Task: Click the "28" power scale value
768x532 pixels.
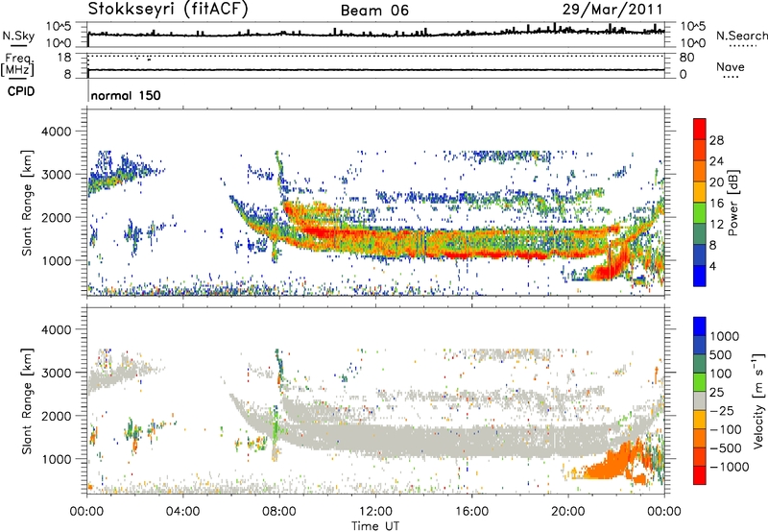Action: [x=716, y=140]
